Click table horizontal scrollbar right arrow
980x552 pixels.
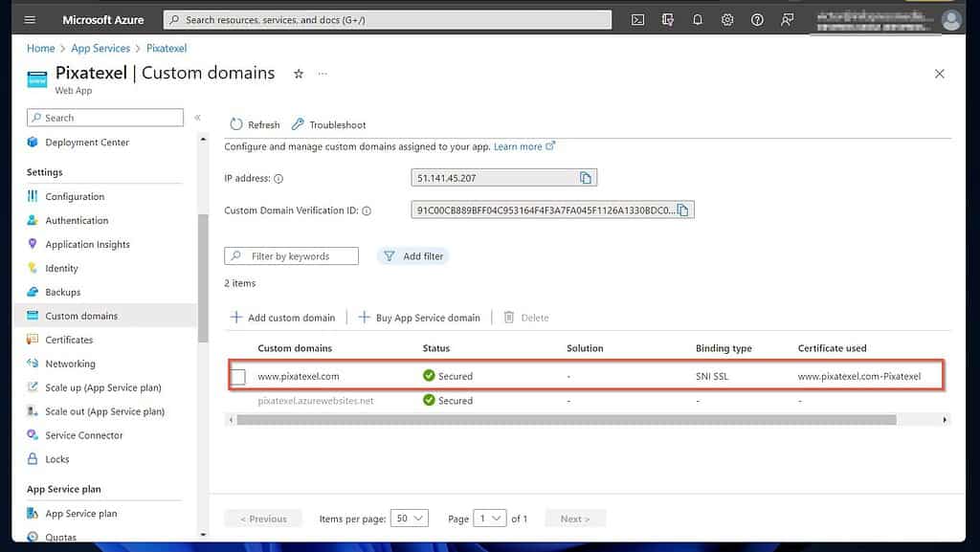[x=945, y=420]
